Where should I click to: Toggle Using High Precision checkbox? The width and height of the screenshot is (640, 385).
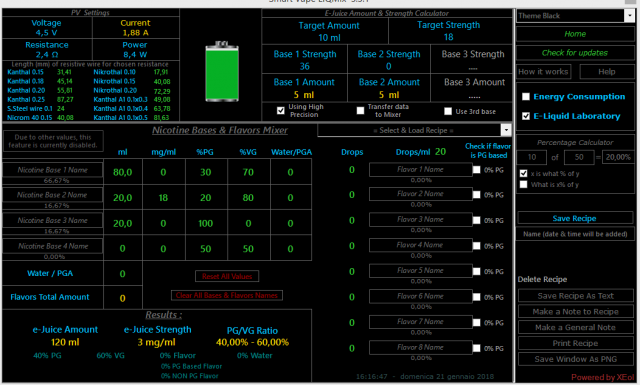[x=280, y=111]
